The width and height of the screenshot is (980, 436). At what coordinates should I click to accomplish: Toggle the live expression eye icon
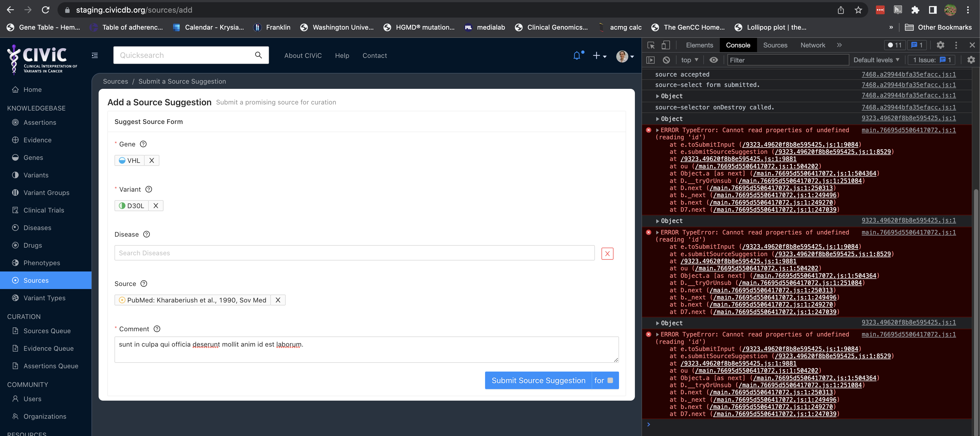[x=714, y=60]
